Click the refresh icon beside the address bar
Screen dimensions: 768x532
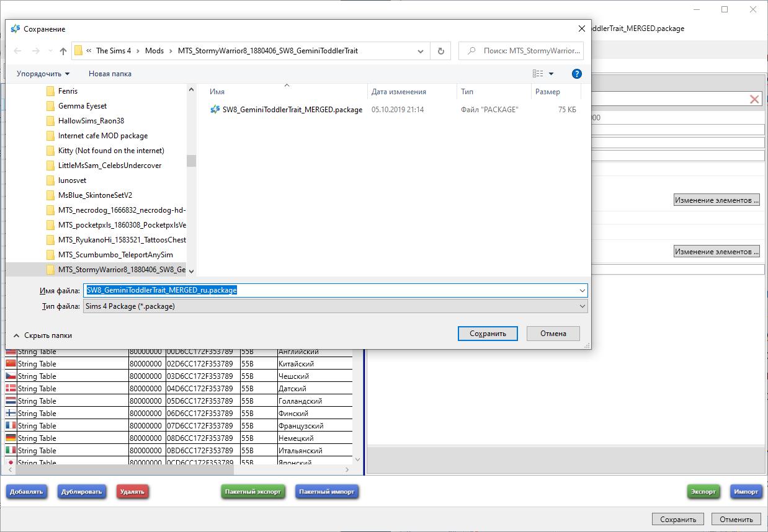tap(441, 51)
